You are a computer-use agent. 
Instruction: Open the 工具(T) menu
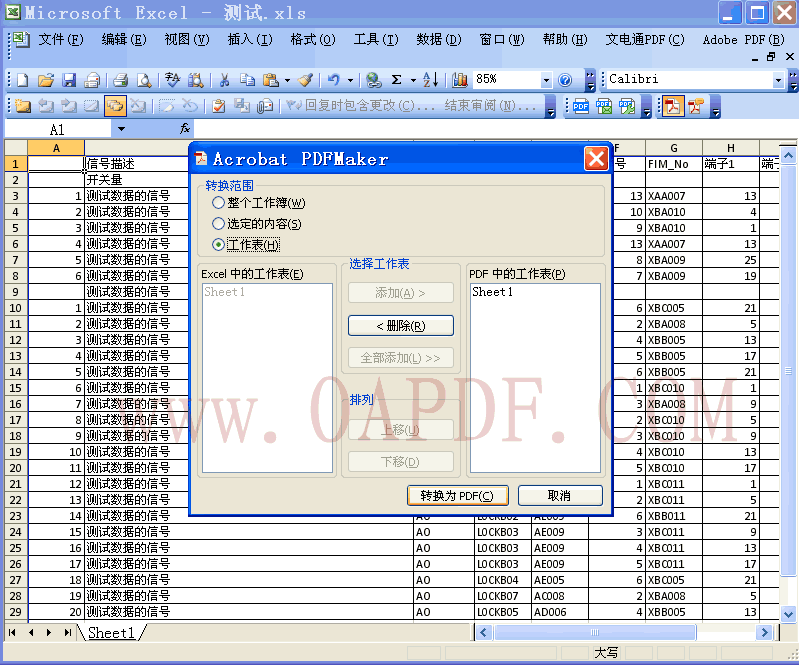376,39
